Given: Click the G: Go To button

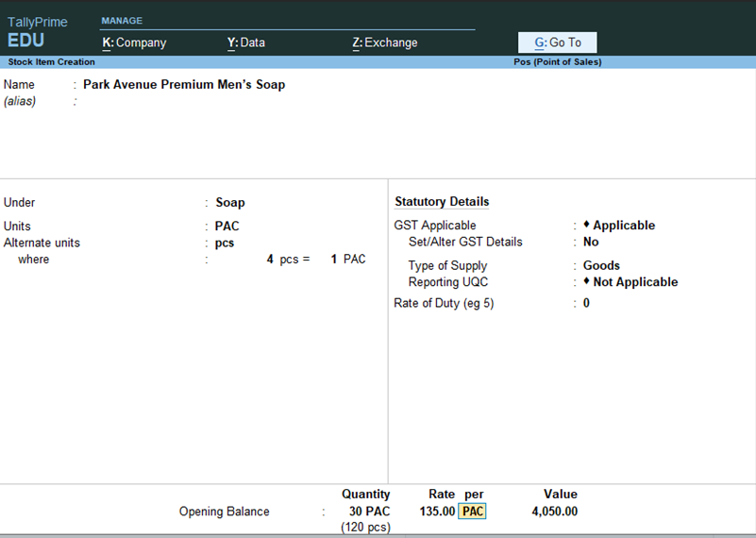Looking at the screenshot, I should pyautogui.click(x=558, y=42).
